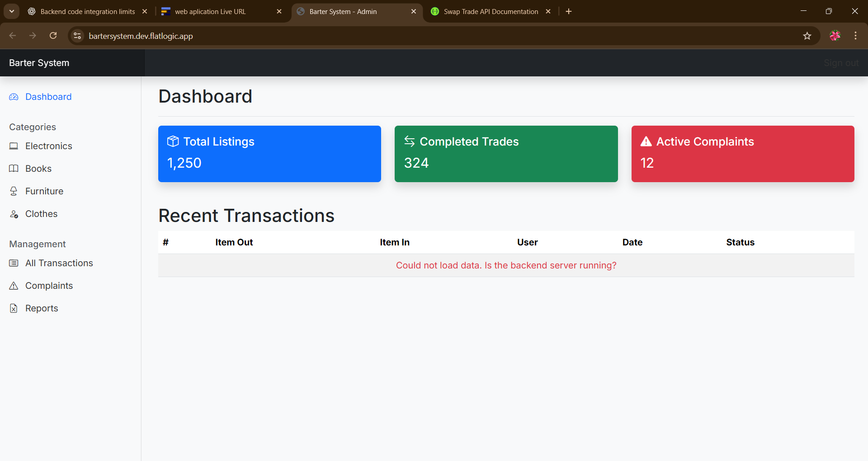Reload the current page

pos(53,36)
